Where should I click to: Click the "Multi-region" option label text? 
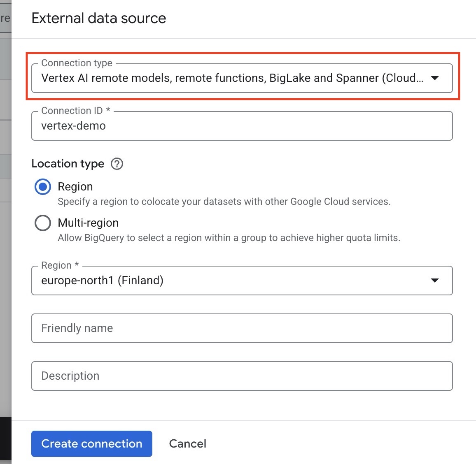tap(88, 223)
